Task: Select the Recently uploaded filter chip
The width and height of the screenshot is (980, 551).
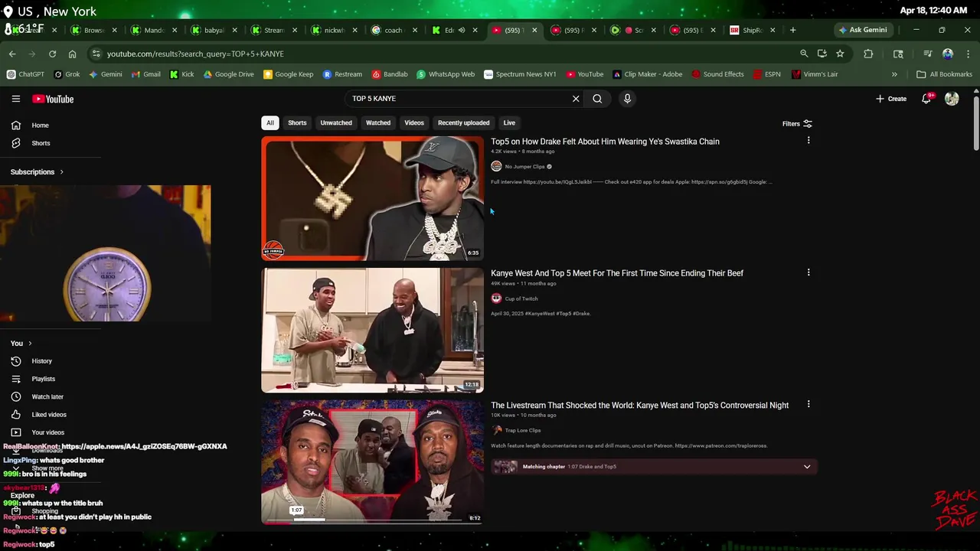Action: coord(463,123)
